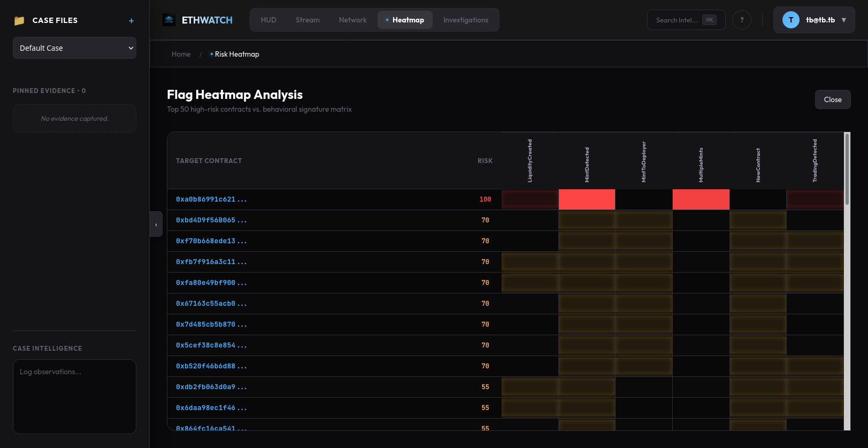Open contract 0x6daa98ec1f46 link
Viewport: 868px width, 448px height.
coord(211,408)
